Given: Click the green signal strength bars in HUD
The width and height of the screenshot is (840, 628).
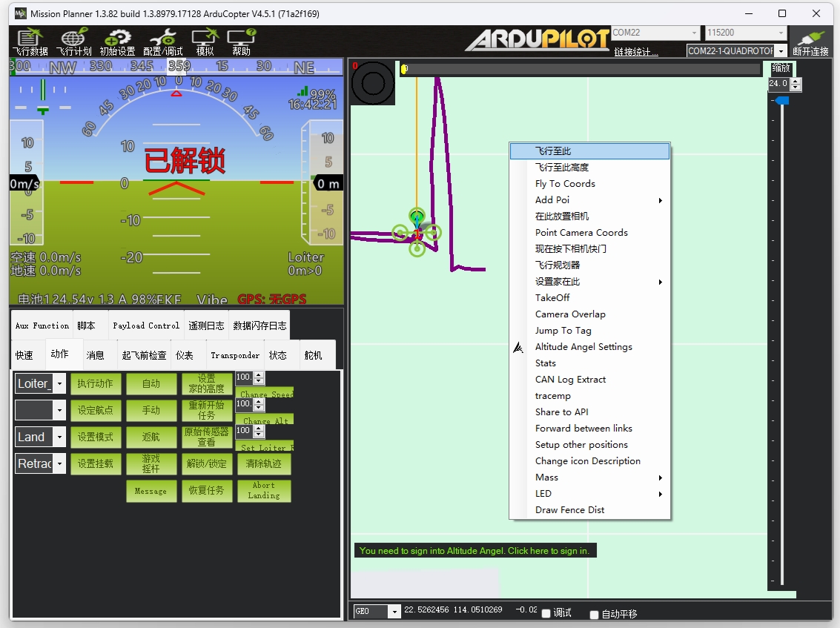Looking at the screenshot, I should [302, 92].
